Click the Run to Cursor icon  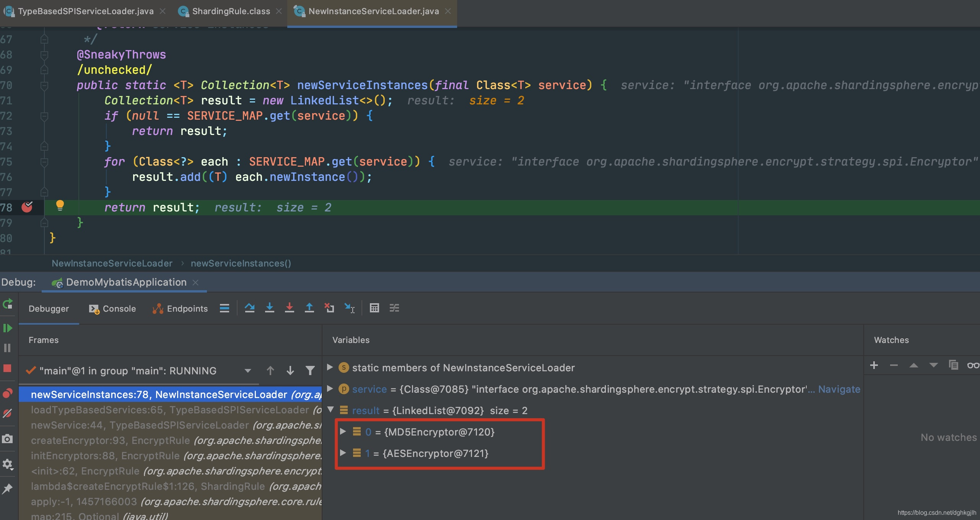(350, 308)
